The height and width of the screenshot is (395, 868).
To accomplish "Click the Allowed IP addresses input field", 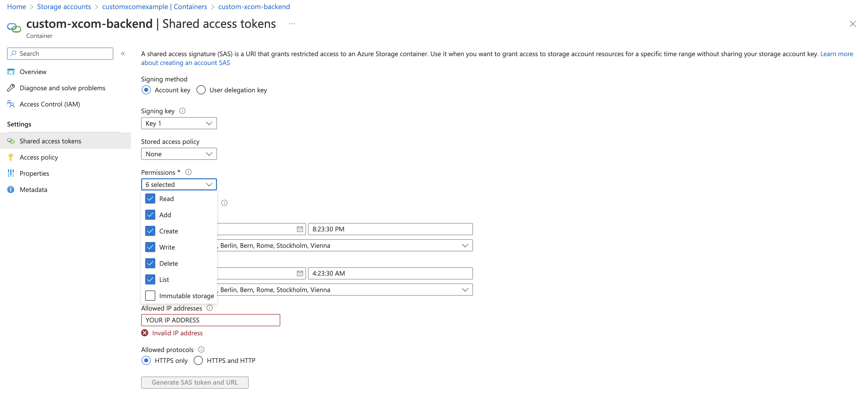I will [x=210, y=320].
